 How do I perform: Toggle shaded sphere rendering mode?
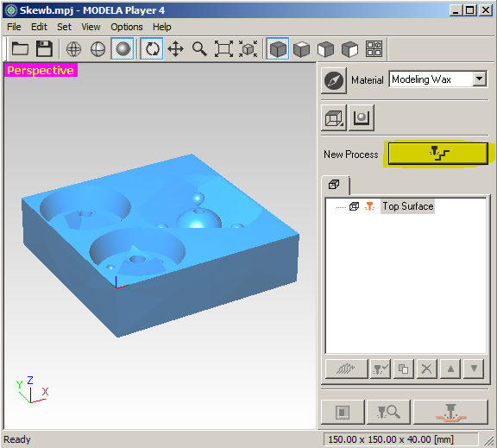point(123,49)
